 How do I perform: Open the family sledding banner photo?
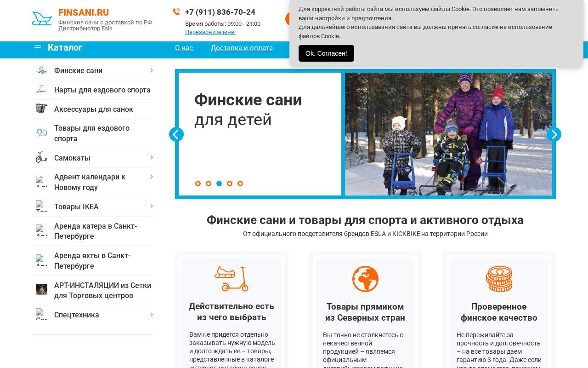[x=448, y=134]
